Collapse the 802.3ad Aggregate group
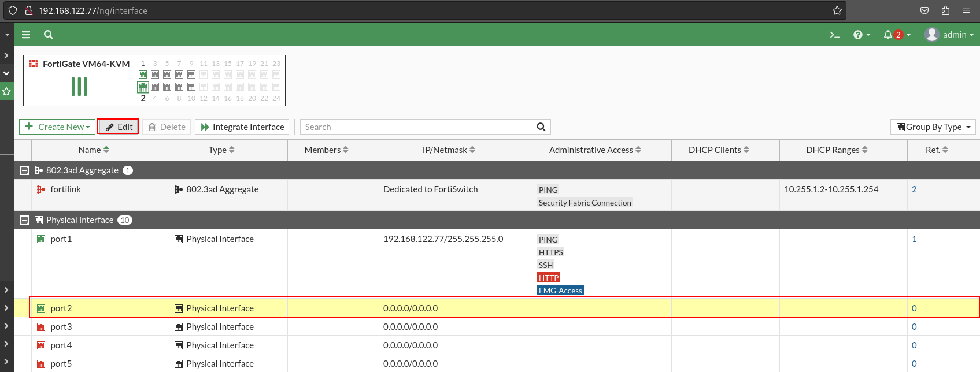The height and width of the screenshot is (372, 980). point(24,170)
